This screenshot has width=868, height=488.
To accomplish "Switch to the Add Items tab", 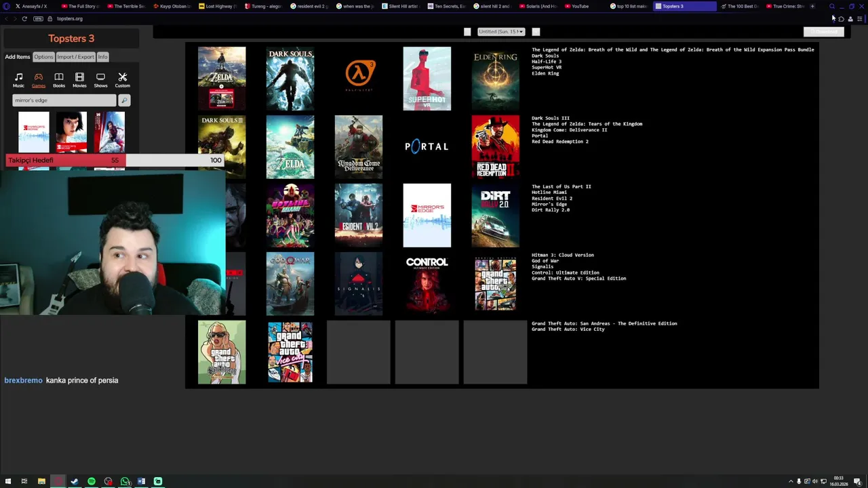I will pos(18,57).
